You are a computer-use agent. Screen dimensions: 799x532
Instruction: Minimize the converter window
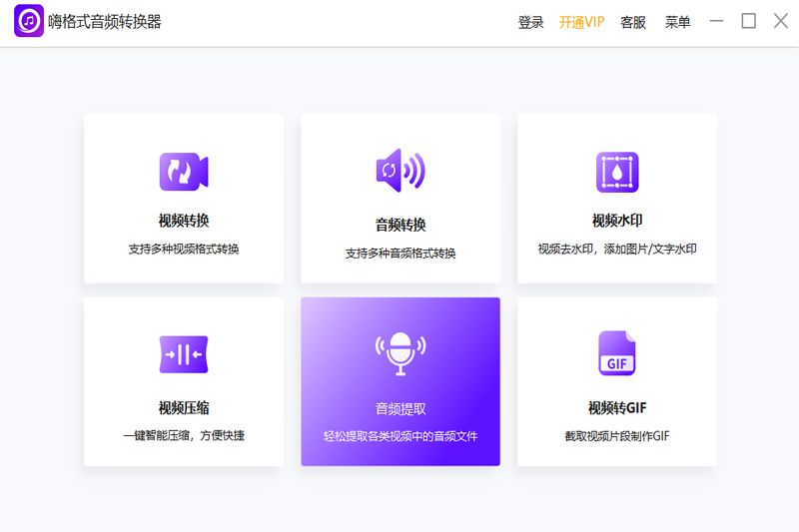(x=716, y=22)
